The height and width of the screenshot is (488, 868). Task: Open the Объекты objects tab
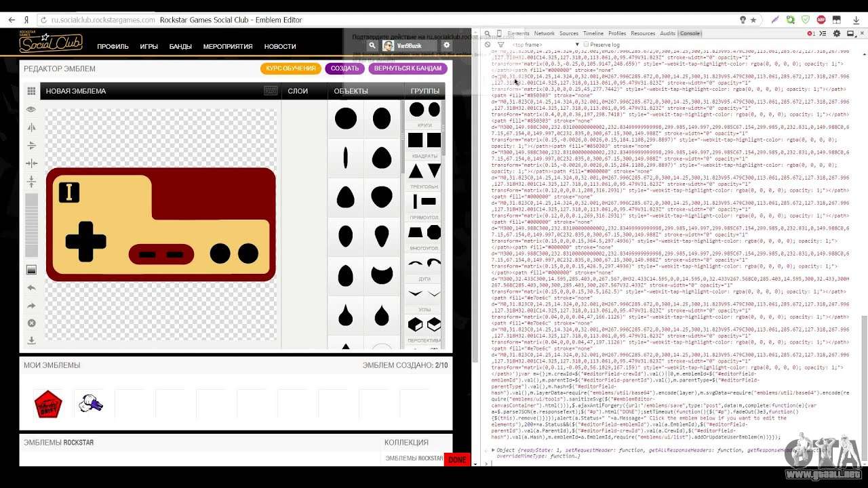(351, 91)
